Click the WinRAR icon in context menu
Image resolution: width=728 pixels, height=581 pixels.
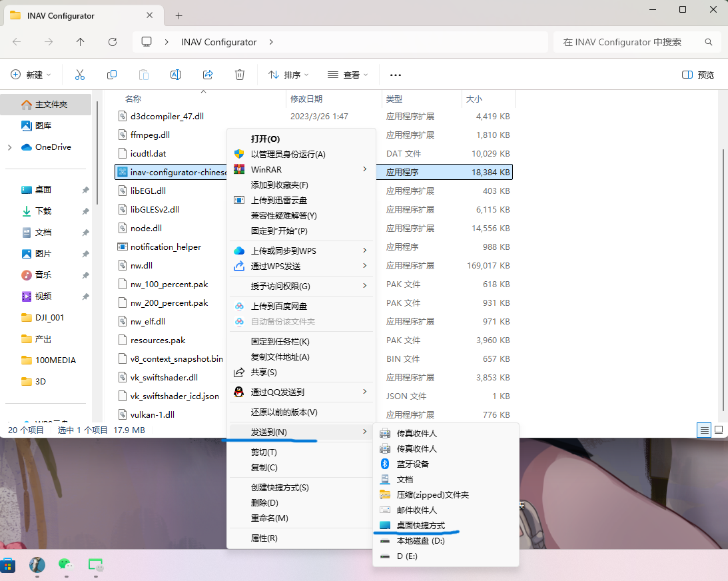pos(239,169)
